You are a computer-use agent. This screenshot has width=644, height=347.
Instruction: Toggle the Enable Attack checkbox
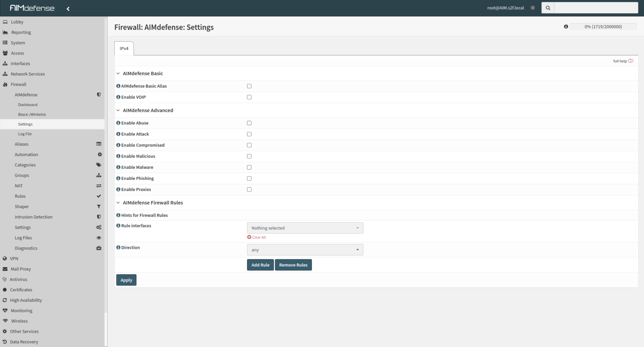coord(249,134)
